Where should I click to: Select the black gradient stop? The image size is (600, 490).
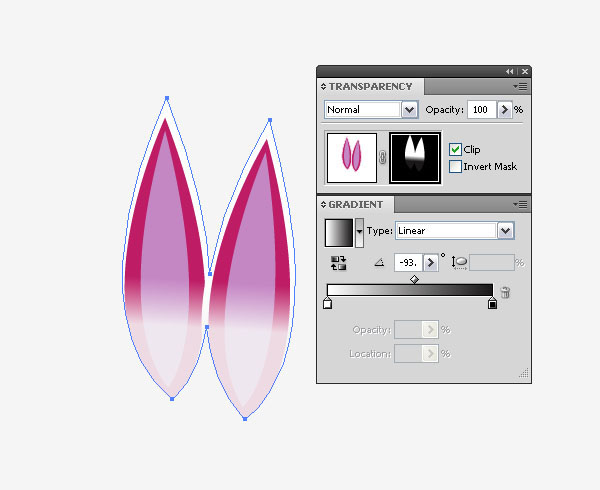click(x=492, y=303)
